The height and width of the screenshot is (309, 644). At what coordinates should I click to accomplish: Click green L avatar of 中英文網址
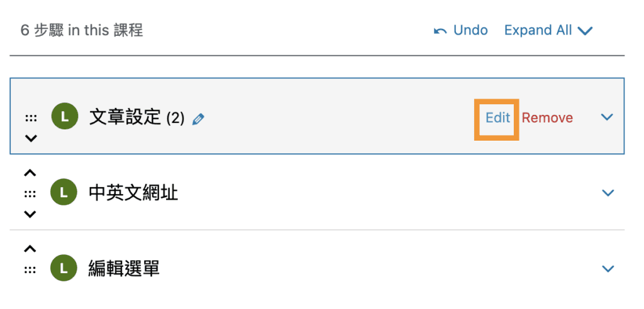[64, 193]
